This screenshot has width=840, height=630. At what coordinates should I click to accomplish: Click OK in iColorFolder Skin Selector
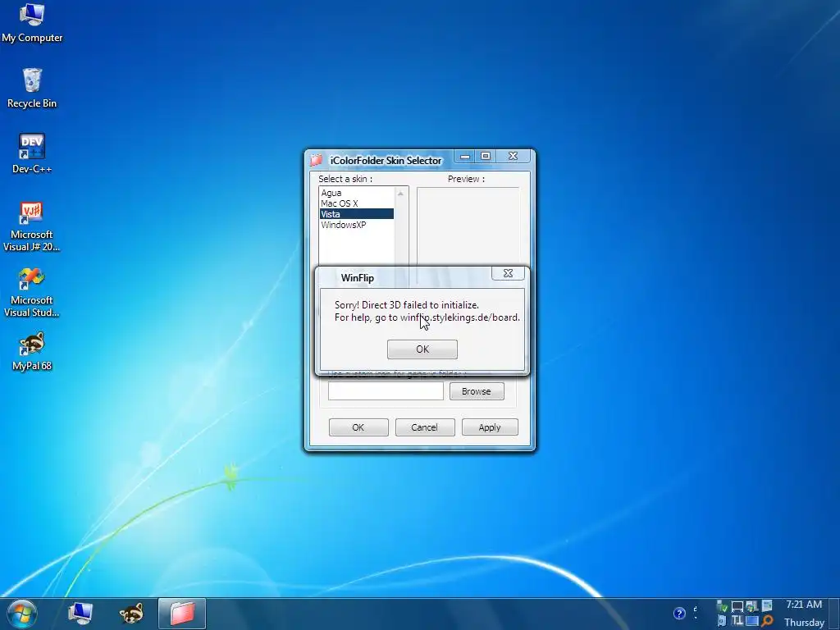[358, 427]
